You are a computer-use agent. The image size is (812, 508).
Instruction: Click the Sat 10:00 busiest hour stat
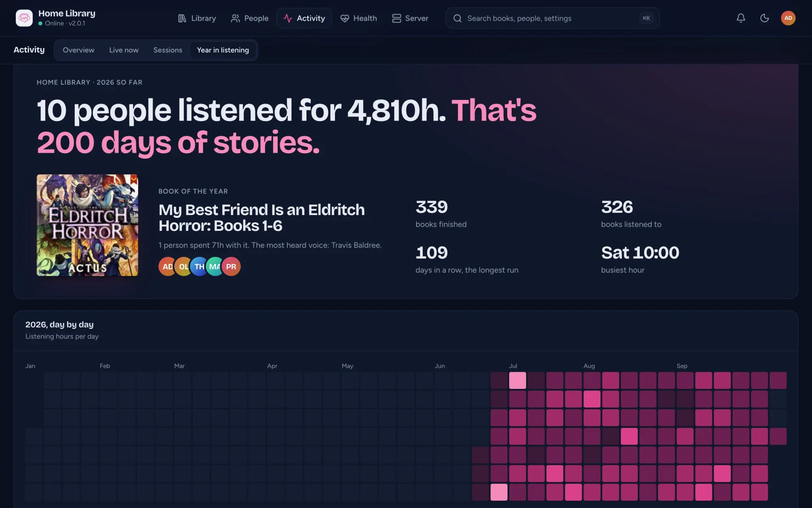tap(640, 259)
